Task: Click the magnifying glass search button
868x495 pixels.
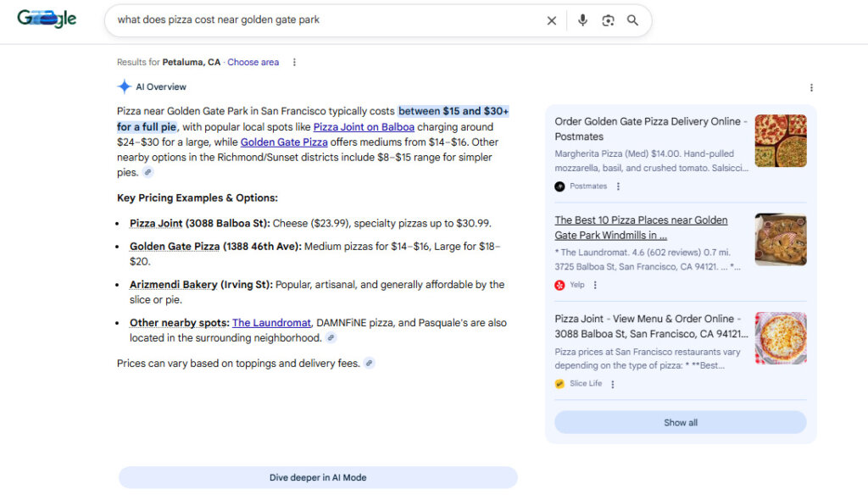Action: point(632,20)
